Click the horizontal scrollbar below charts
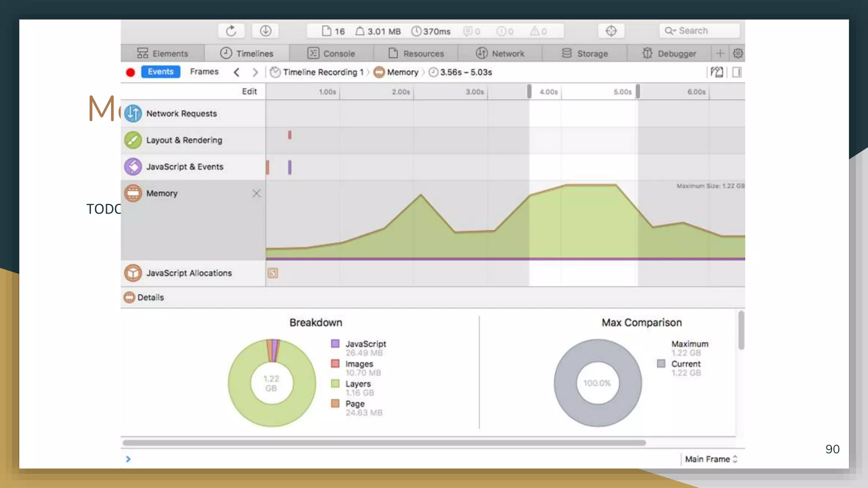Viewport: 868px width, 488px height. coord(384,443)
